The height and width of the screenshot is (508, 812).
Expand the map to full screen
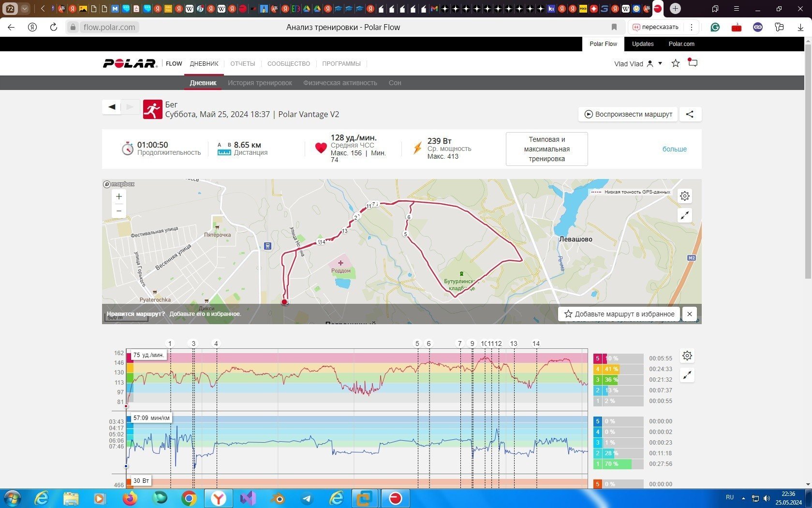[684, 215]
